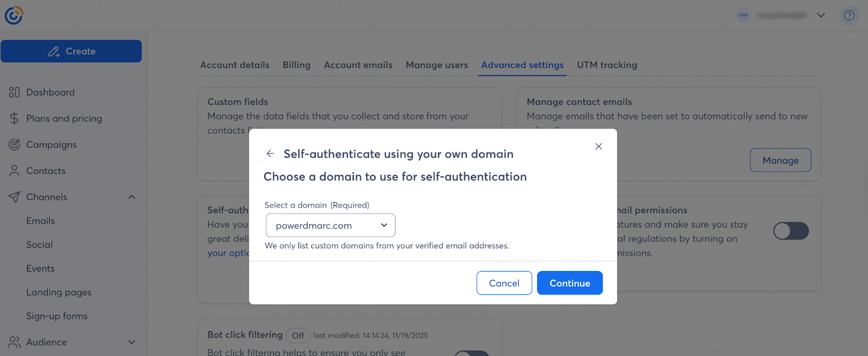The height and width of the screenshot is (356, 868).
Task: Open the help question mark icon
Action: [x=849, y=15]
